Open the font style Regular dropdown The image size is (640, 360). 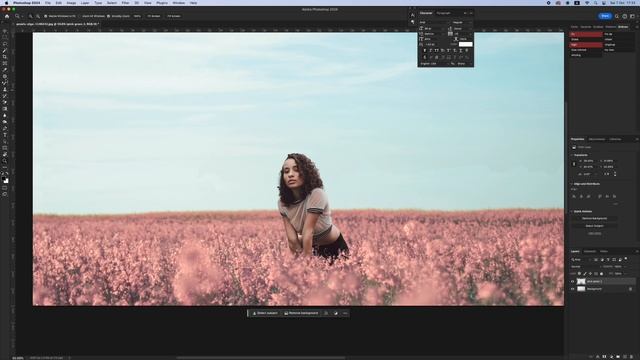point(462,22)
